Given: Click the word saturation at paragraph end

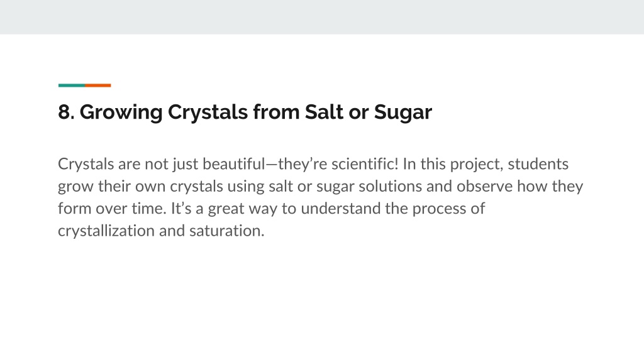Looking at the screenshot, I should point(225,231).
